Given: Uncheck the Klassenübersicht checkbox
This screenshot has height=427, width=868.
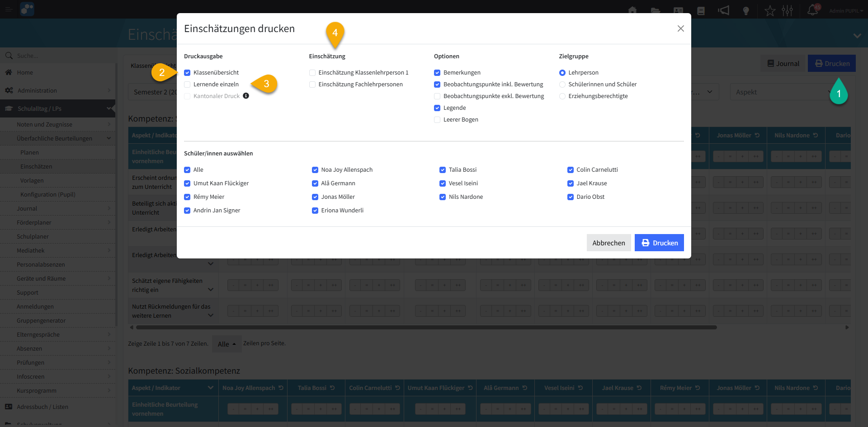Looking at the screenshot, I should click(187, 72).
